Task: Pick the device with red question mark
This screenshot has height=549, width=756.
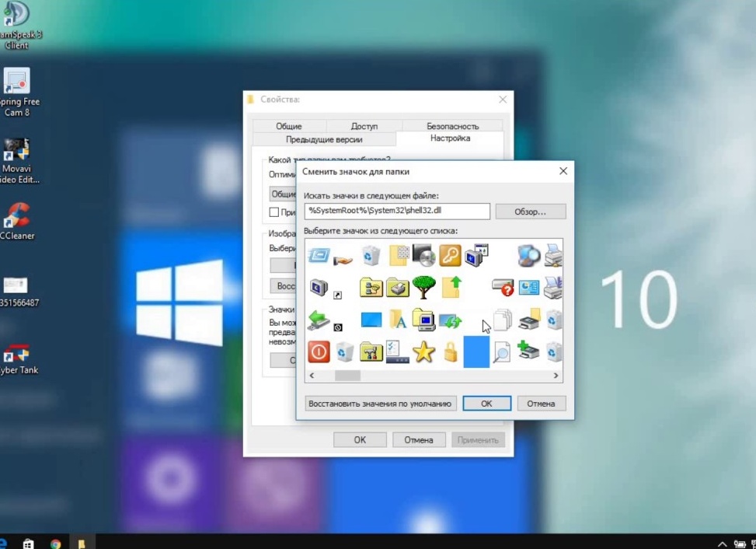Action: coord(503,288)
